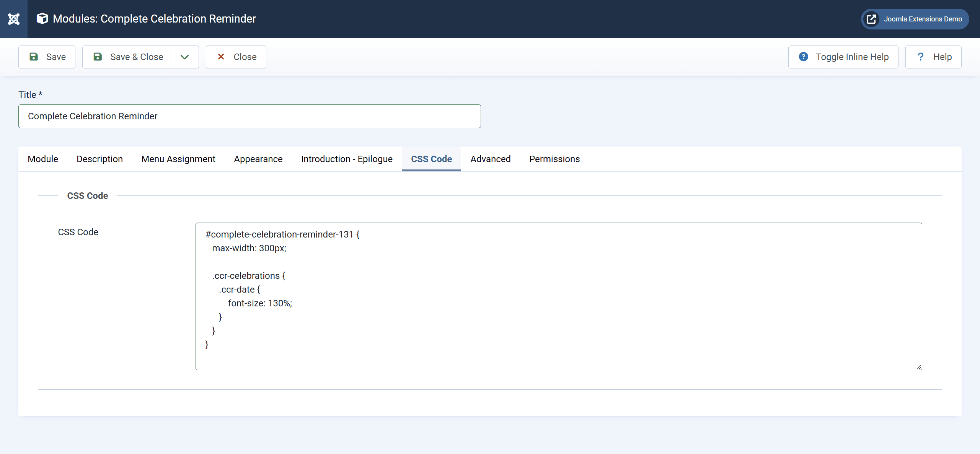Image resolution: width=980 pixels, height=454 pixels.
Task: Click the CSS Code fieldset legend
Action: point(88,196)
